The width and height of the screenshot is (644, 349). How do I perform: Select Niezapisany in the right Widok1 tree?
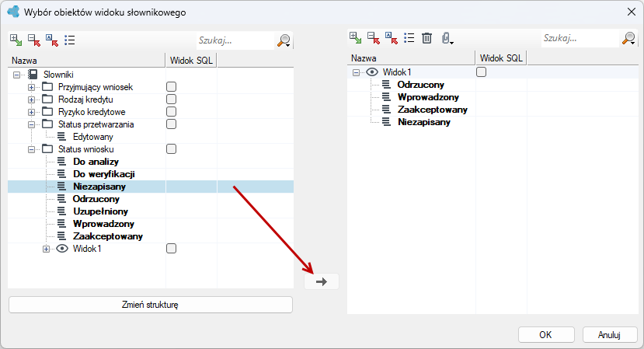tap(424, 122)
